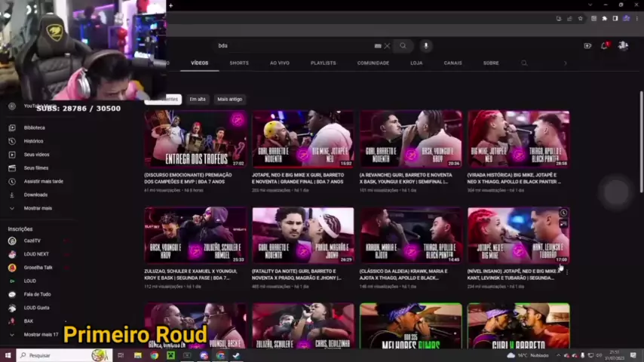Screen dimensions: 644x362
Task: Open the on-screen keyboard icon in the search box
Action: tap(378, 46)
